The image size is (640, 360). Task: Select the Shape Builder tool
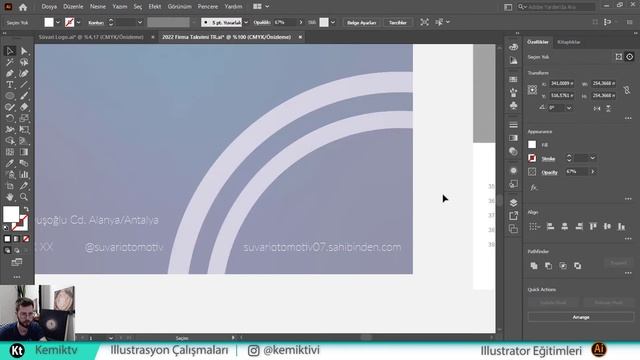(10, 141)
